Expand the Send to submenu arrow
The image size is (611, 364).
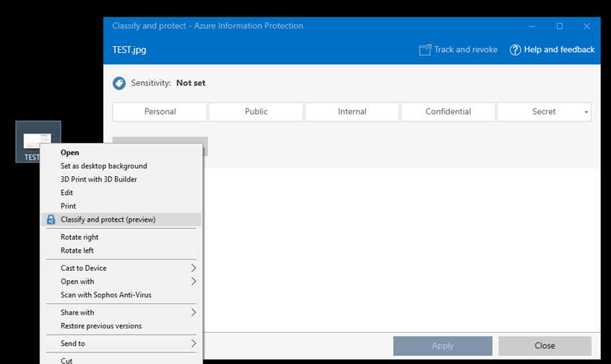coord(194,343)
